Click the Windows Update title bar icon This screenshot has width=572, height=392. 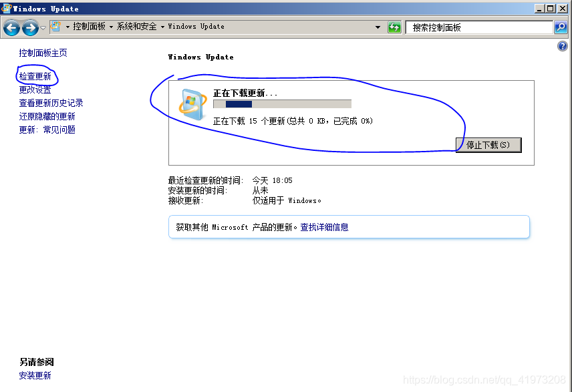click(x=7, y=8)
